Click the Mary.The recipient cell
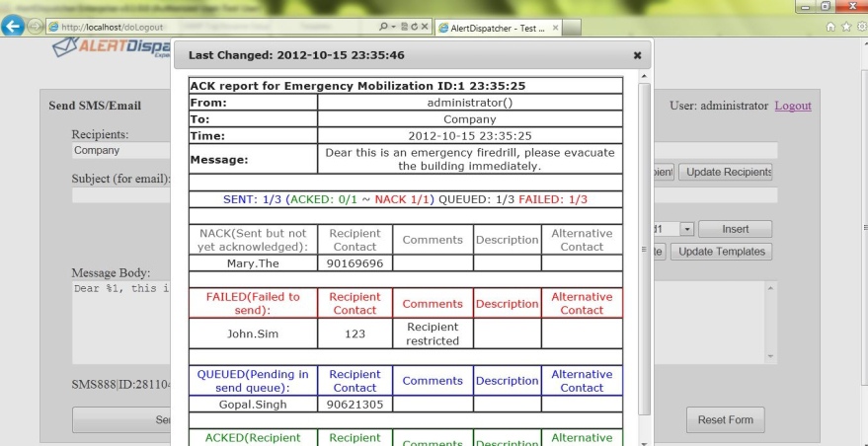Image resolution: width=868 pixels, height=446 pixels. [x=253, y=263]
